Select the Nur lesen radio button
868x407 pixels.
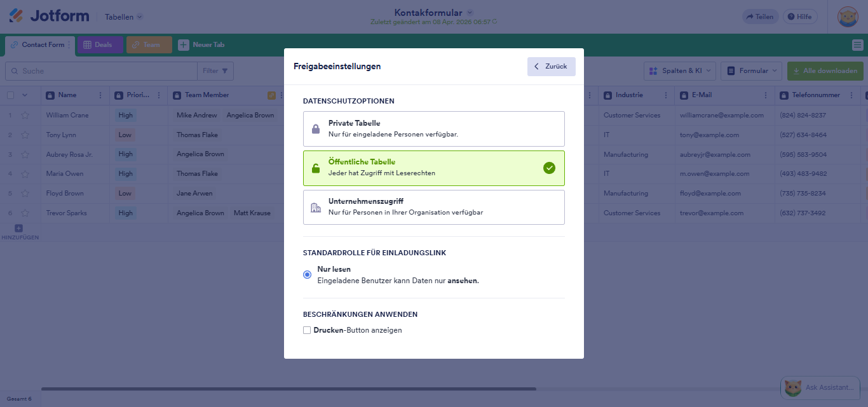pos(307,274)
